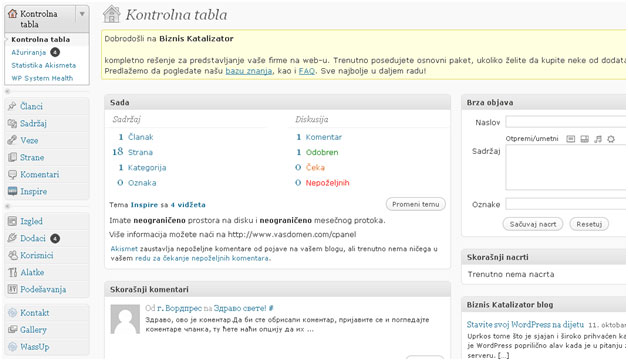Viewport: 628px width, 361px height.
Task: Click the Sada widget header
Action: coord(278,103)
